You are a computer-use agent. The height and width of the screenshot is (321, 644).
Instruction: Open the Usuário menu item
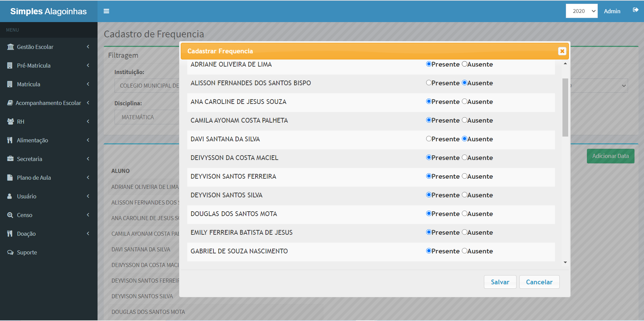pos(49,196)
